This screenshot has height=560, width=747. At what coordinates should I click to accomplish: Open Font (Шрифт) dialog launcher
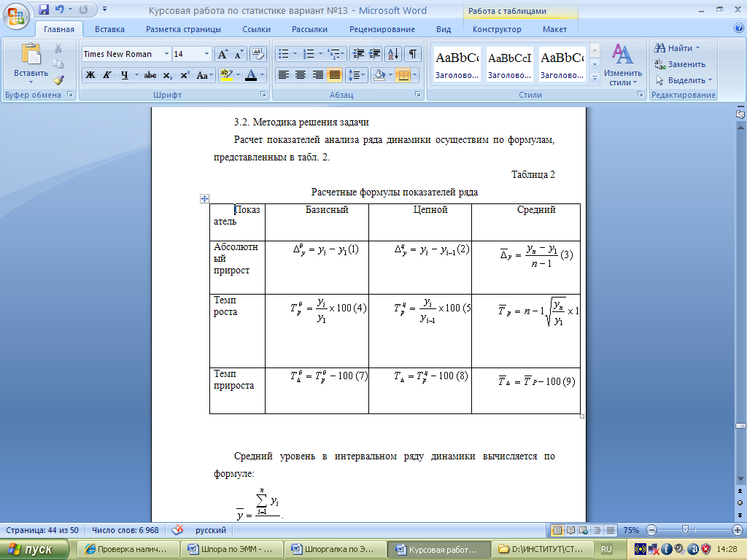263,94
